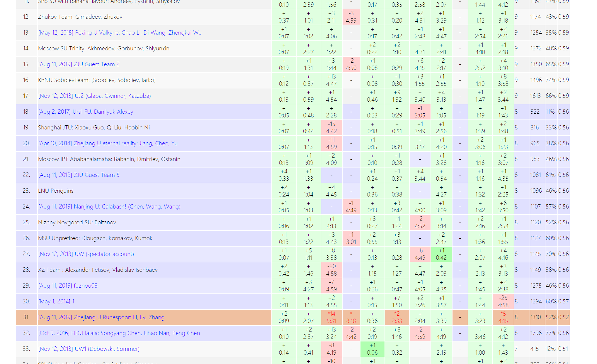Click red -15 4:42 cell of Shanghai JTU
The image size is (597, 364).
pyautogui.click(x=331, y=127)
